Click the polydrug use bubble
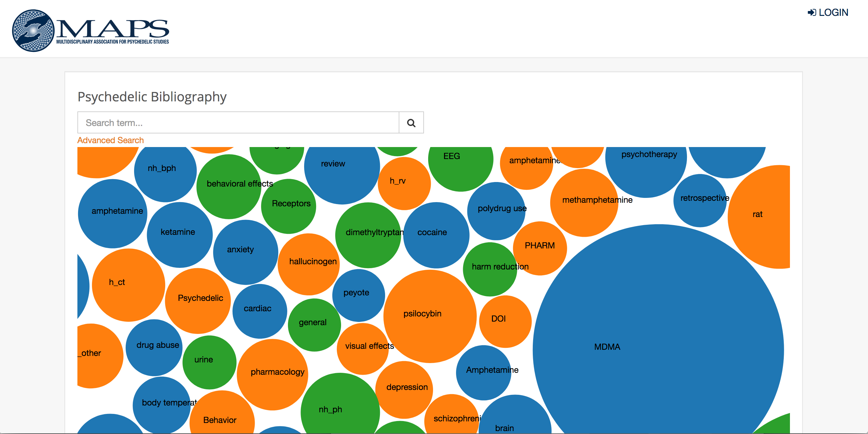868x434 pixels. [x=496, y=211]
